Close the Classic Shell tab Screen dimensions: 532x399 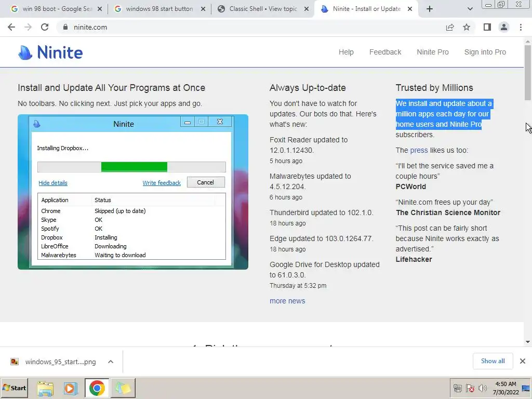pos(307,9)
